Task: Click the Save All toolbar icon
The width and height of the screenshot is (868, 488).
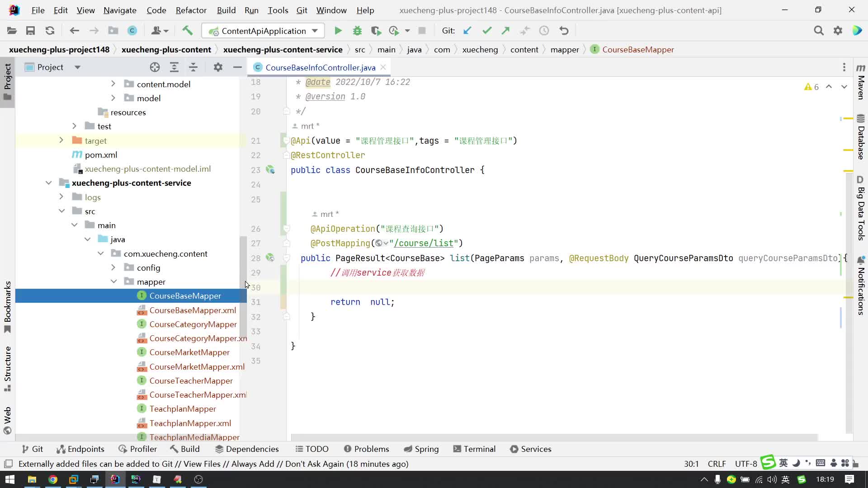Action: click(x=30, y=31)
